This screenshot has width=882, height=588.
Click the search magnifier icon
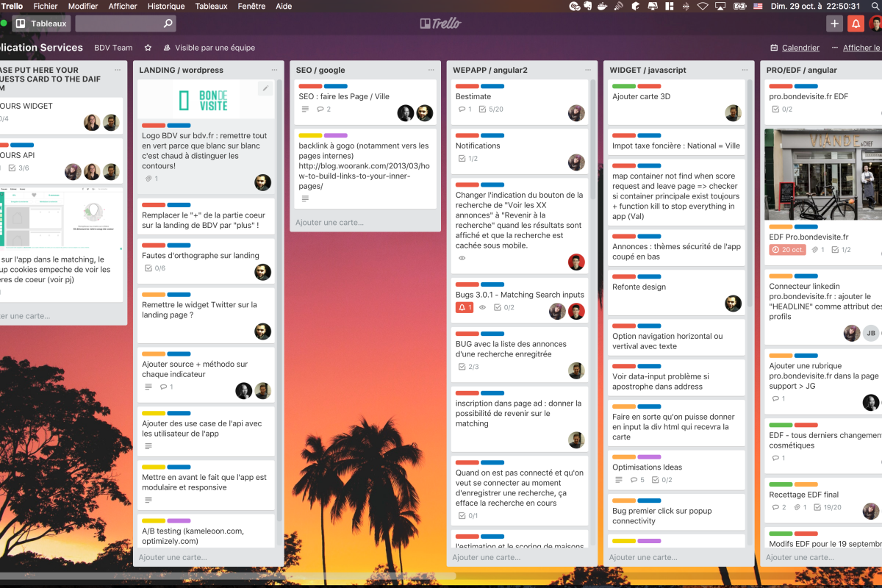pyautogui.click(x=168, y=24)
